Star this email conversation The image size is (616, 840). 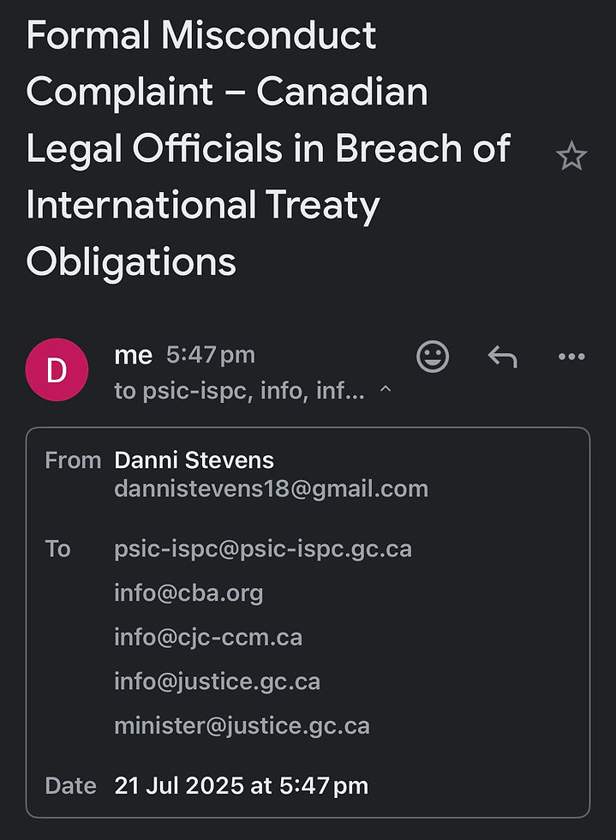click(571, 156)
